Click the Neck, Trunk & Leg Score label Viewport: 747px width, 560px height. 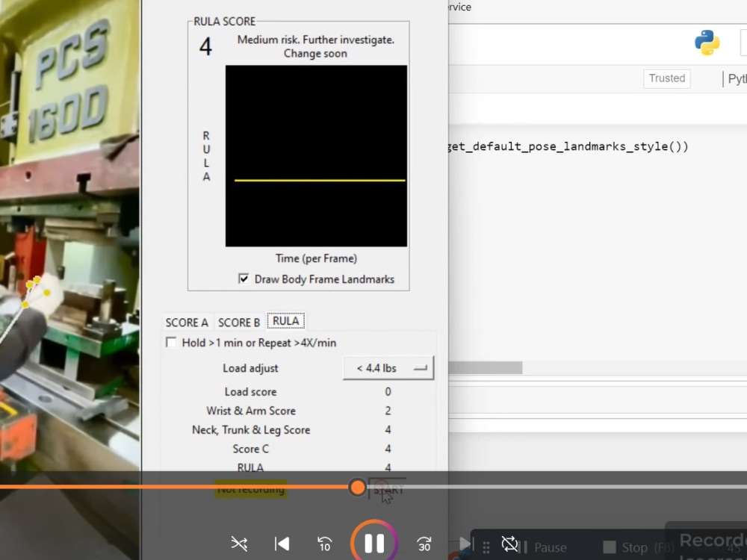tap(251, 430)
